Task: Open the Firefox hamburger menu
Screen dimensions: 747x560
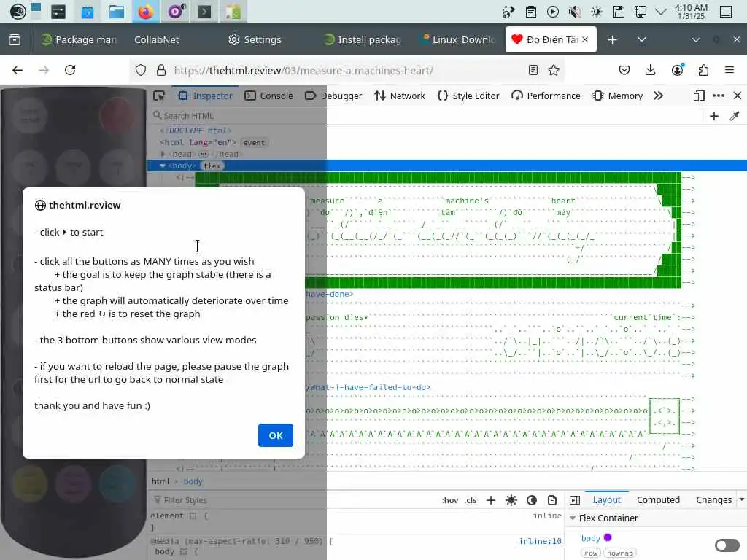Action: [729, 71]
